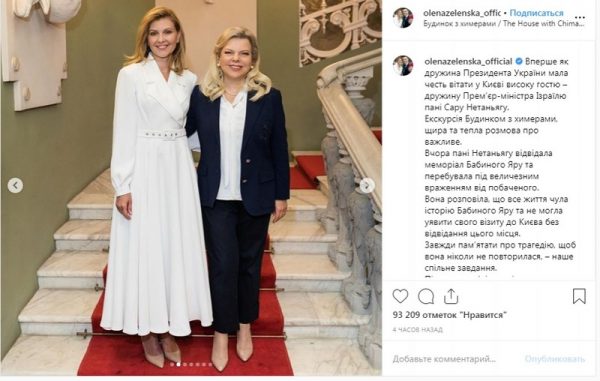
Task: Open olenazelenska_offic username in header
Action: 462,13
